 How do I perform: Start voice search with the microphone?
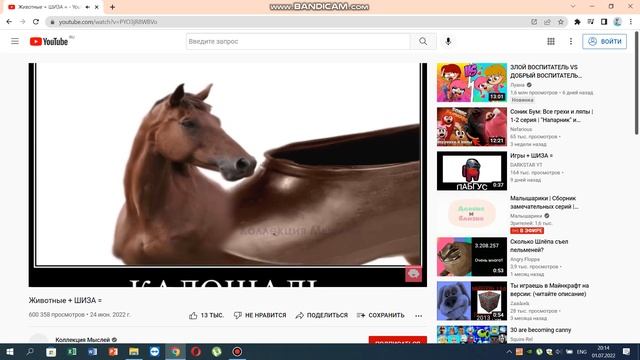[448, 41]
